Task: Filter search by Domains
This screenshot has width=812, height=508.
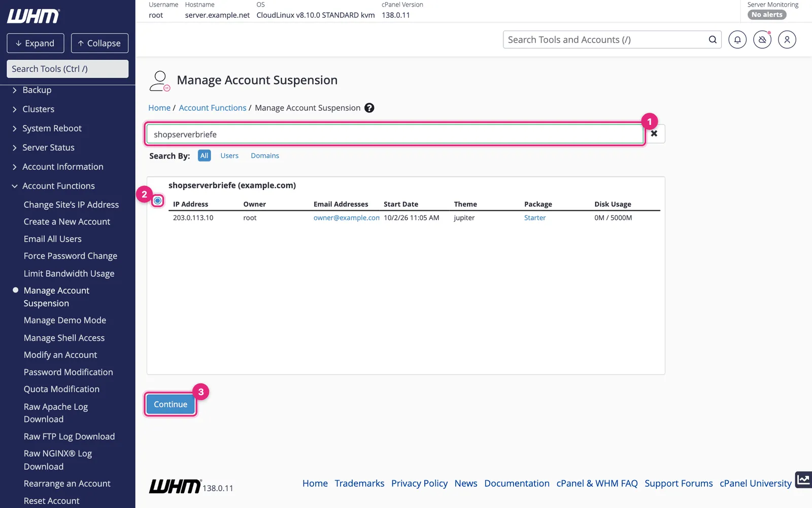Action: pos(265,156)
